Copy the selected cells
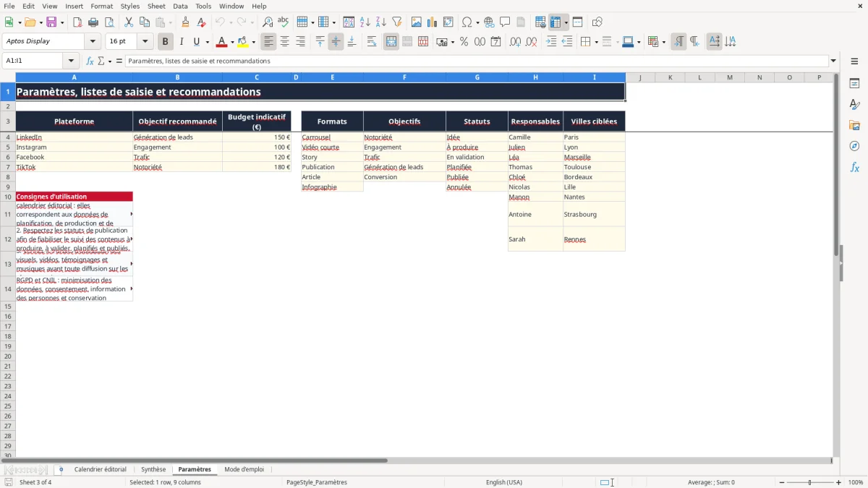The width and height of the screenshot is (868, 488). pyautogui.click(x=145, y=22)
